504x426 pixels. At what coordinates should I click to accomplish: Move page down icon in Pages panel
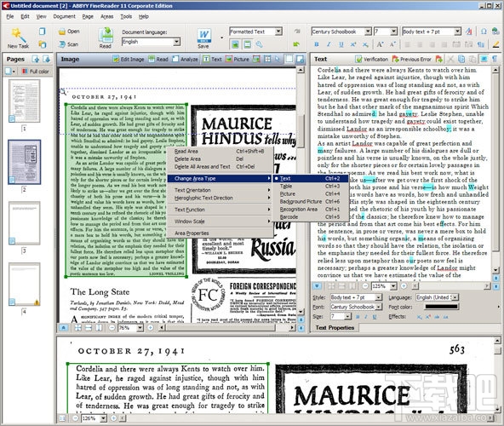pyautogui.click(x=47, y=59)
